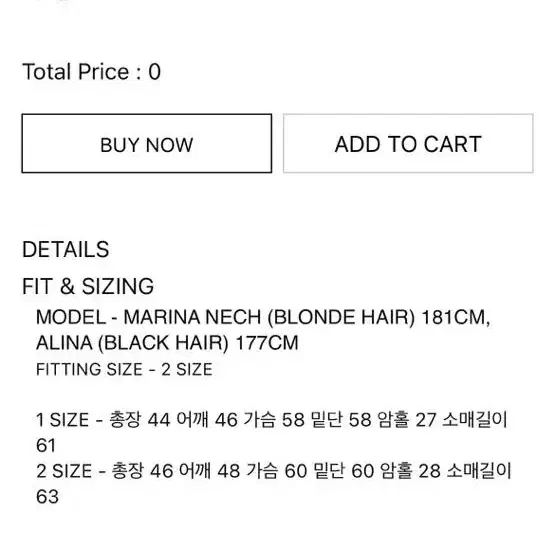Click the MARINA NECH model name

(193, 317)
